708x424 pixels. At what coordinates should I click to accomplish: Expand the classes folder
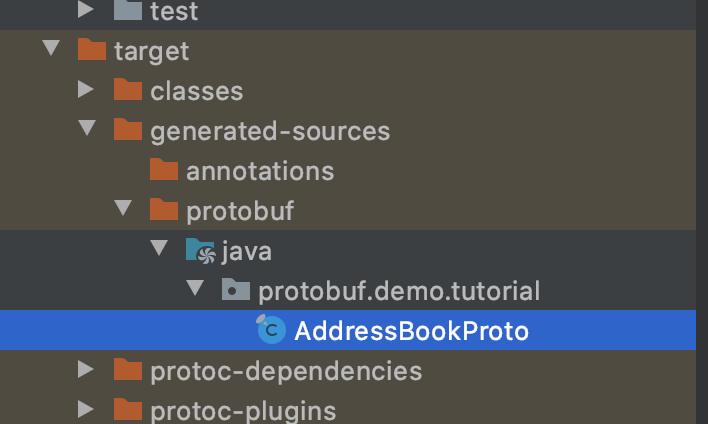click(x=88, y=90)
